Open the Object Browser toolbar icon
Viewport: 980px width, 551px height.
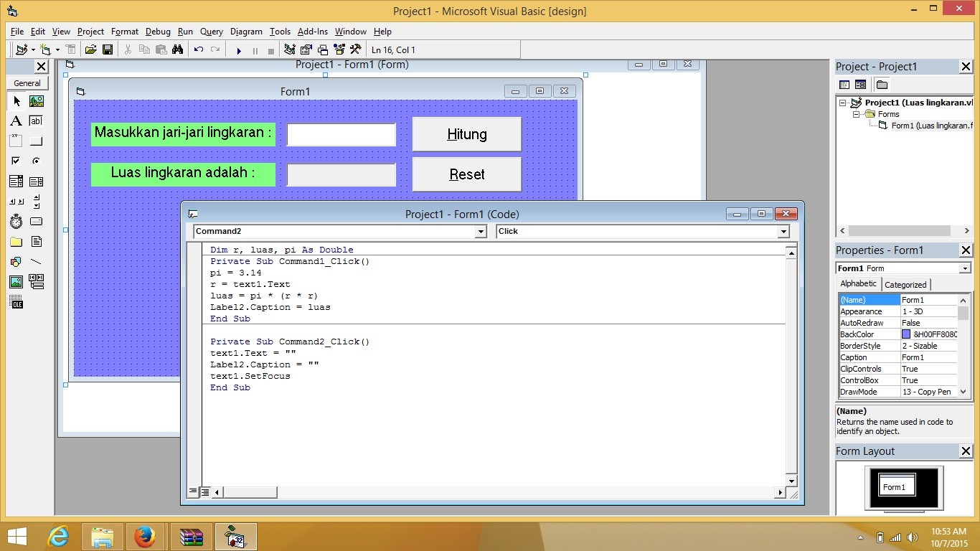[x=339, y=50]
